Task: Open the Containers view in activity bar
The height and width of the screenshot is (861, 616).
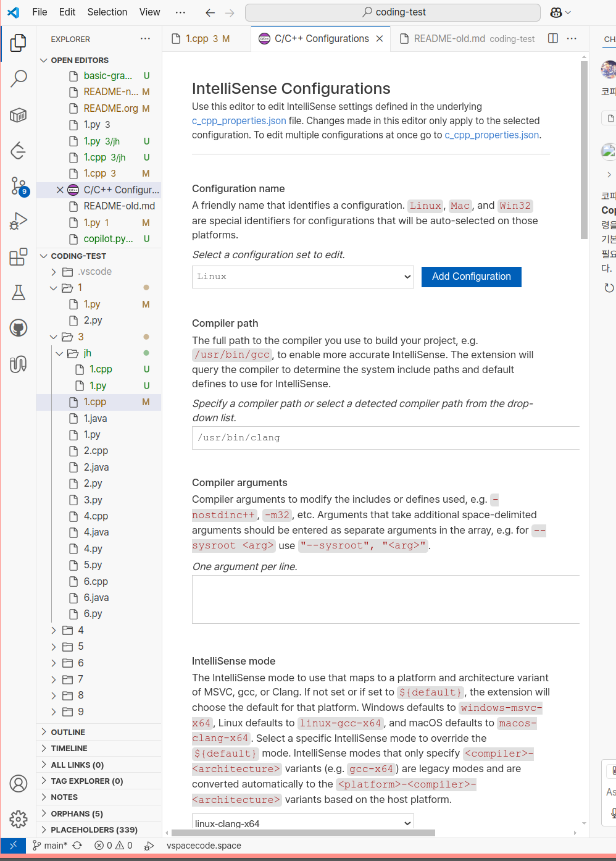Action: (19, 115)
